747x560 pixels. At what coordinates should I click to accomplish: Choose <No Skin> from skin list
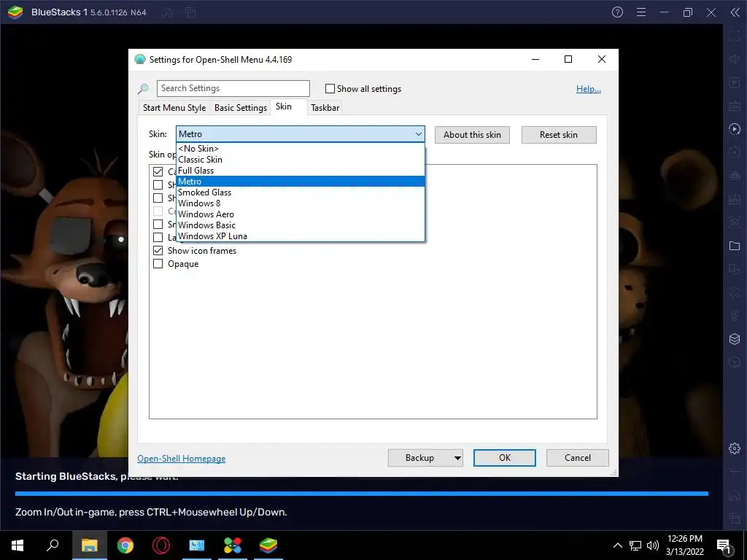(x=300, y=149)
